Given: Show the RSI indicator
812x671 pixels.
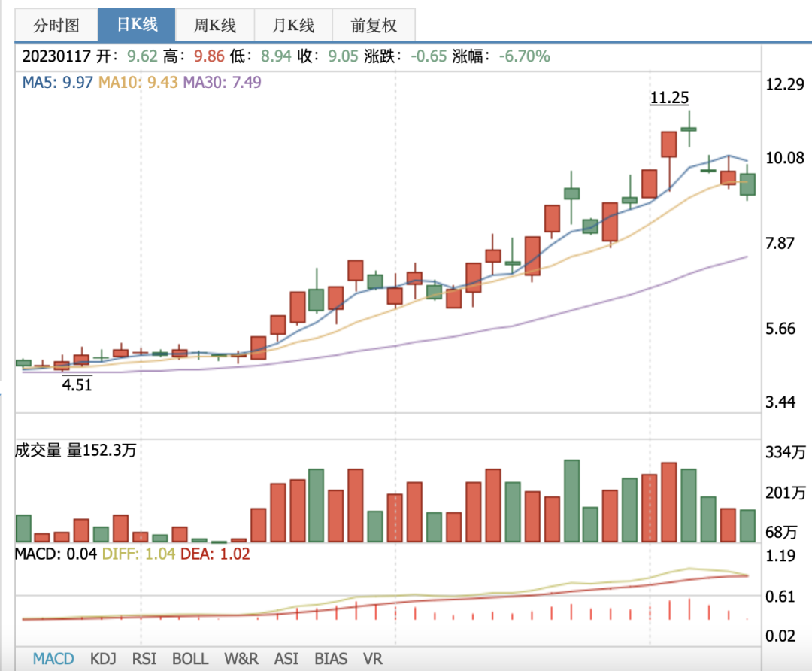Looking at the screenshot, I should (x=144, y=659).
